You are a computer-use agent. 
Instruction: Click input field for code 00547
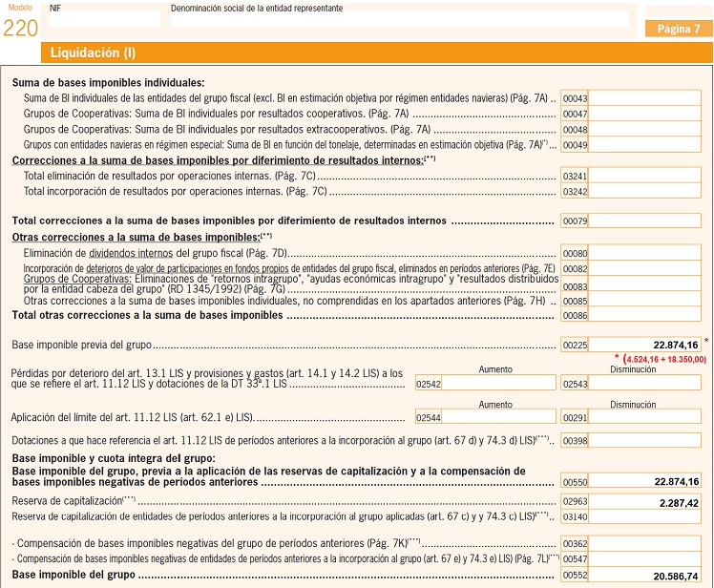tap(644, 558)
